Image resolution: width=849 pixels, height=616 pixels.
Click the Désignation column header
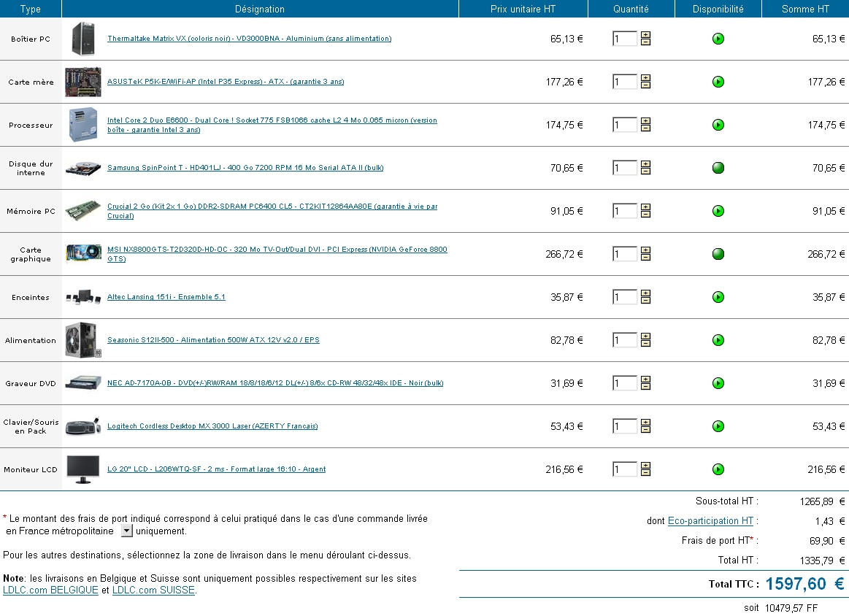coord(260,9)
